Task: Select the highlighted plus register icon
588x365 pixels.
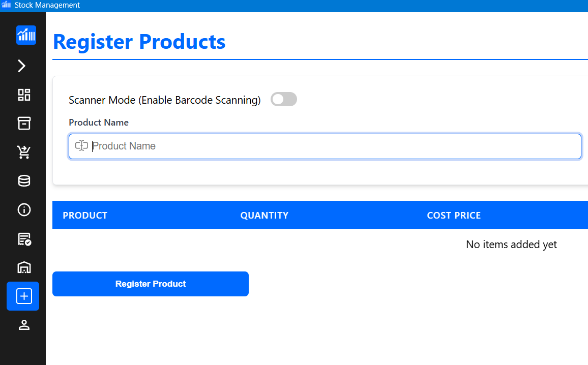Action: point(23,296)
